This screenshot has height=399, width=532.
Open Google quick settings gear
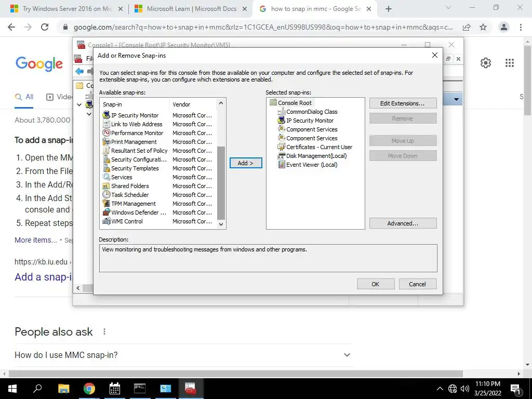click(x=486, y=63)
